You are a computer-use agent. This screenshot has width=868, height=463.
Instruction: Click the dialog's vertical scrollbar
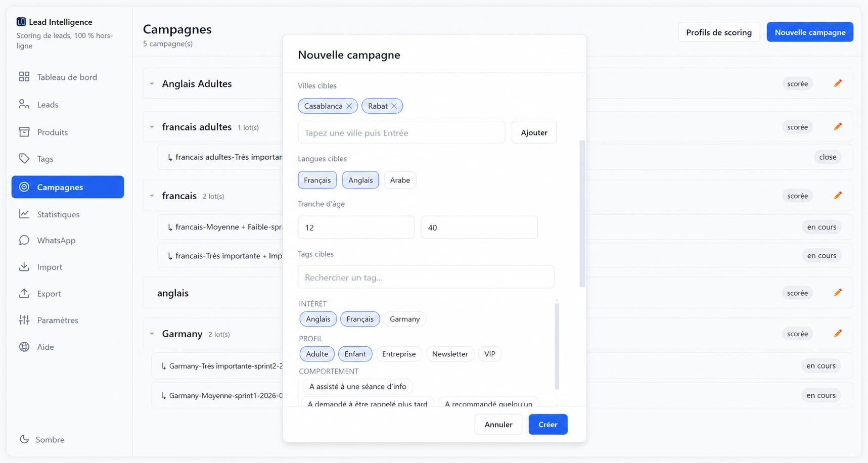[582, 213]
